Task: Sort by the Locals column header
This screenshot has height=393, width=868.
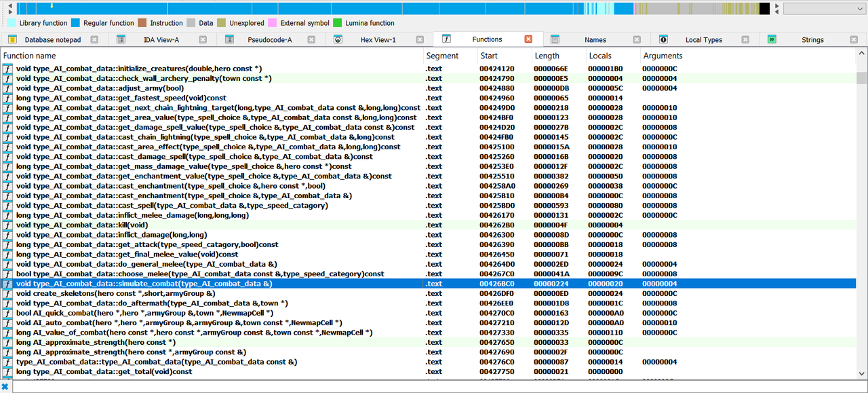Action: pos(612,56)
